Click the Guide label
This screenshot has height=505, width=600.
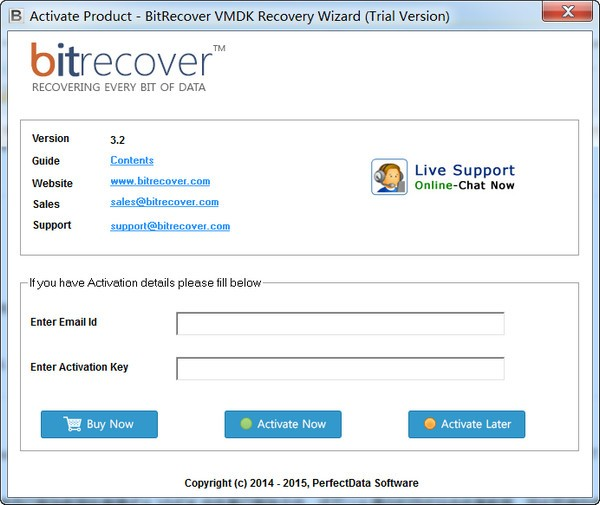coord(46,161)
